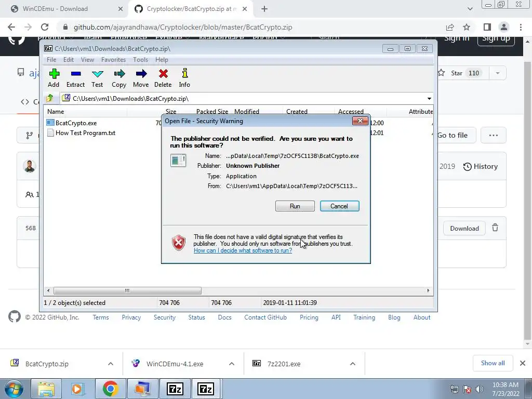Click the 7-Zip horizontal scrollbar thumb
The image size is (532, 399).
pyautogui.click(x=127, y=290)
